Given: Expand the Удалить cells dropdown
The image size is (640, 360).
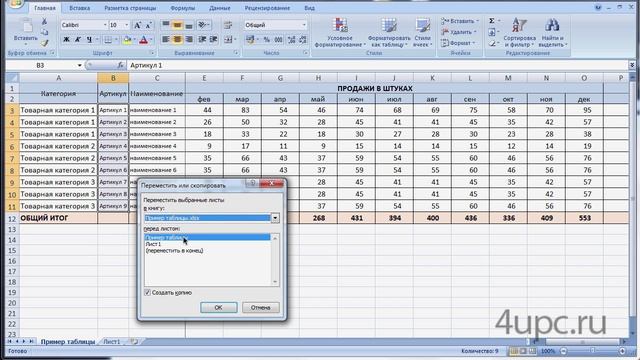Looking at the screenshot, I should tap(475, 32).
